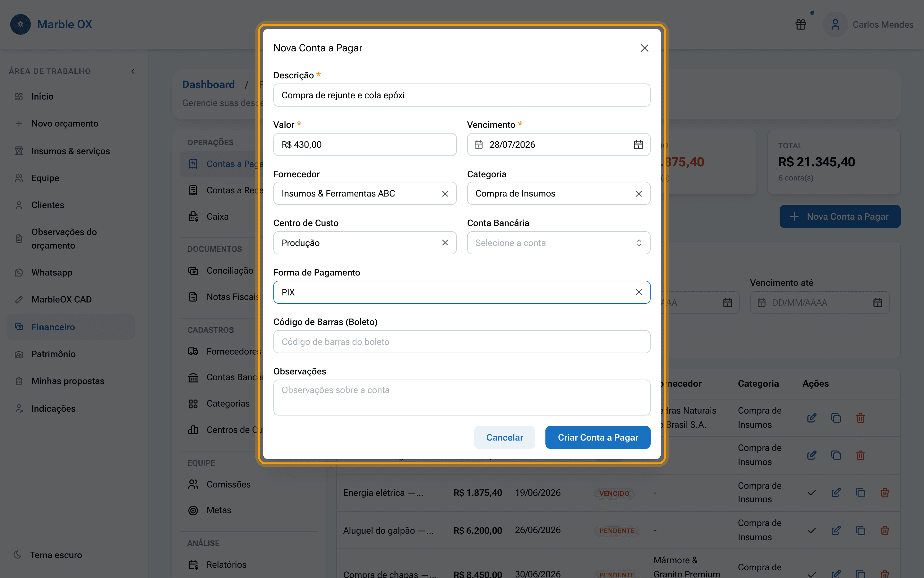Clear the Fornecedor selection
Viewport: 924px width, 578px height.
[445, 194]
